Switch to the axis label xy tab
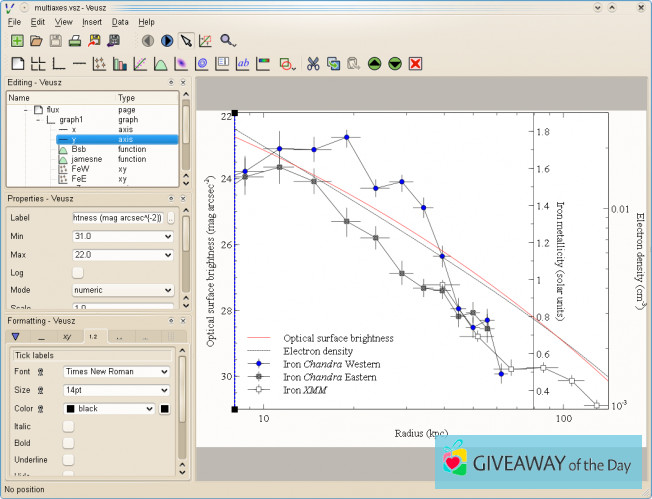652x499 pixels. 67,337
